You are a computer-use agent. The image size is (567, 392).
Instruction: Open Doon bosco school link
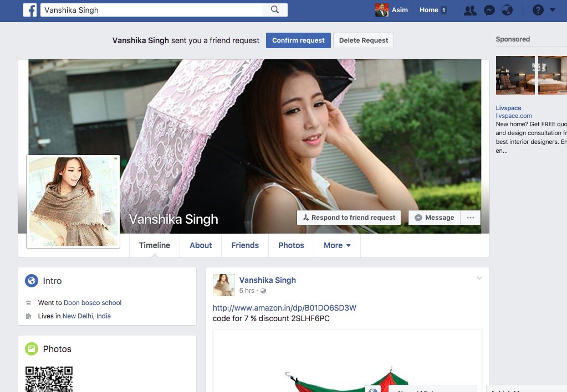(x=93, y=303)
